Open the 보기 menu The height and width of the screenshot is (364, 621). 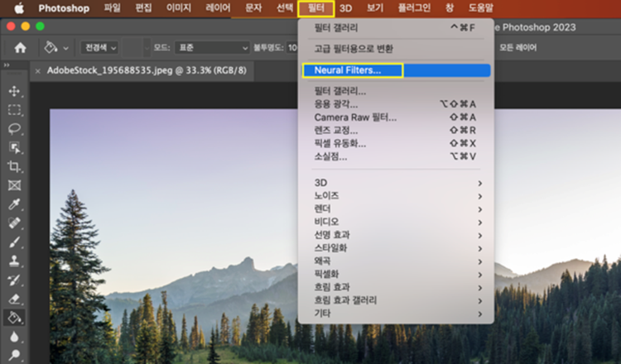pos(374,8)
